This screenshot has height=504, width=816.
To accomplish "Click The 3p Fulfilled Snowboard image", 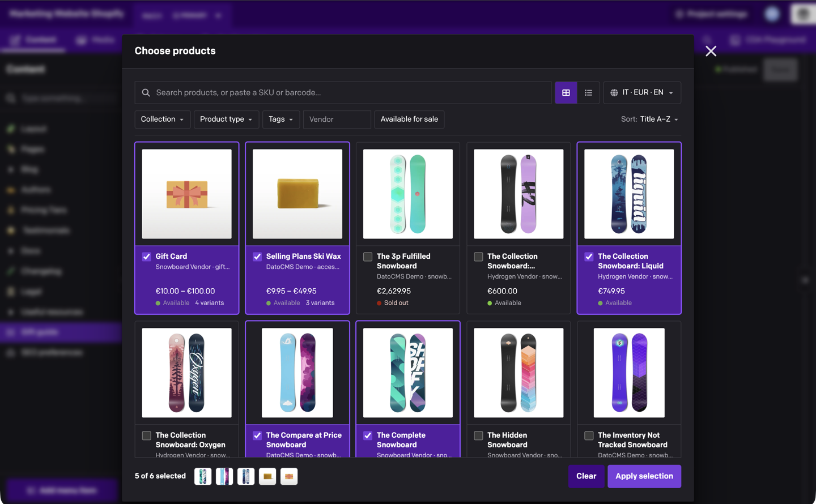I will pos(408,194).
